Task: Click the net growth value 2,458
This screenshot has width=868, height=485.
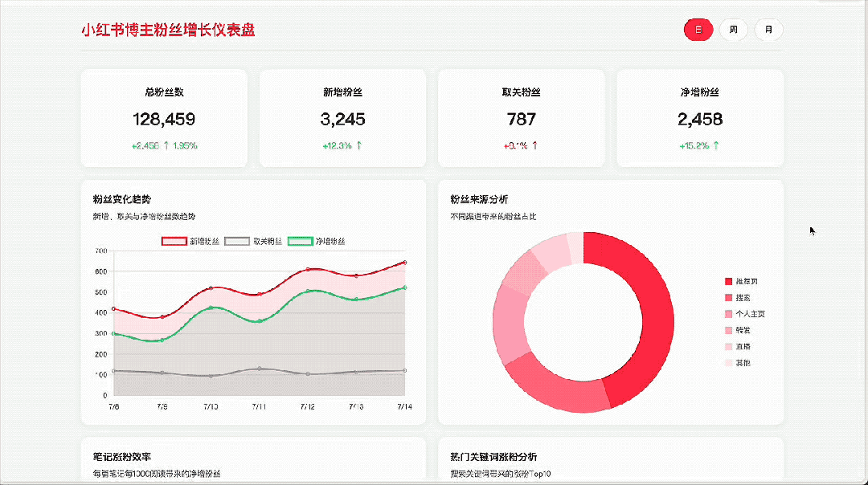Action: coord(700,119)
